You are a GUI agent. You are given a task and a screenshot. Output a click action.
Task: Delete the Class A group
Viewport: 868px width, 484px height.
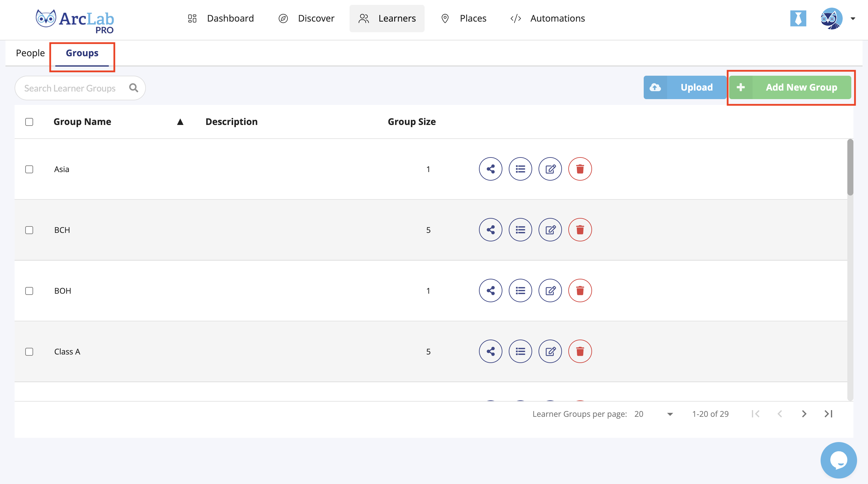[x=580, y=351]
